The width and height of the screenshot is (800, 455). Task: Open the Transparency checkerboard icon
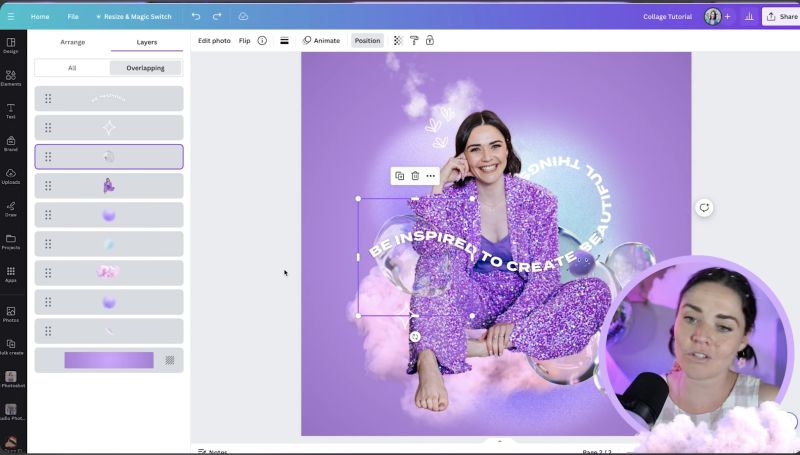tap(398, 40)
